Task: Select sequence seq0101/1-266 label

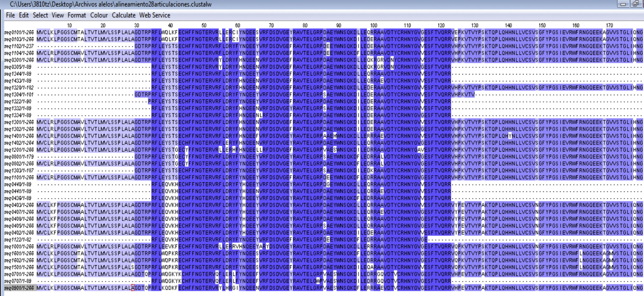Action: (x=19, y=32)
